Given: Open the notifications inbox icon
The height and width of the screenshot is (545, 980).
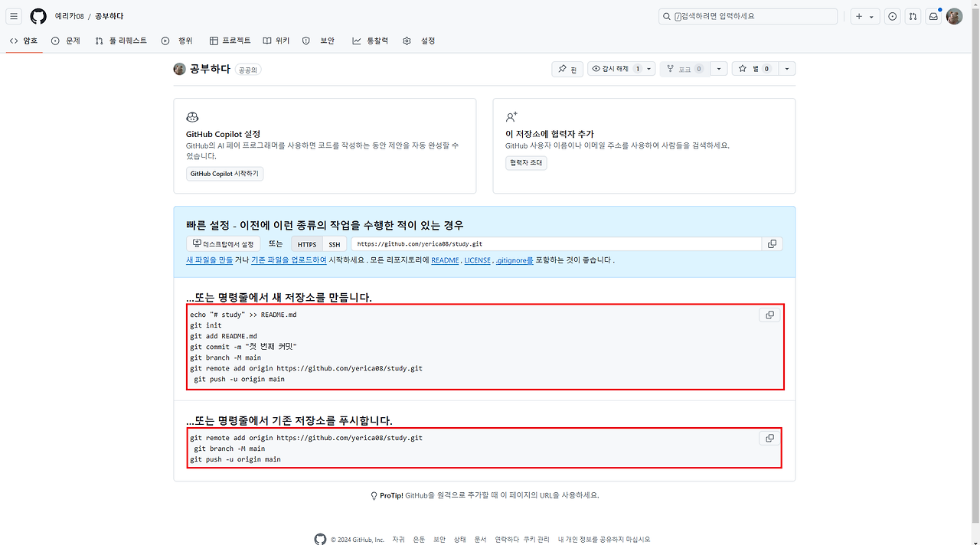Looking at the screenshot, I should tap(933, 16).
